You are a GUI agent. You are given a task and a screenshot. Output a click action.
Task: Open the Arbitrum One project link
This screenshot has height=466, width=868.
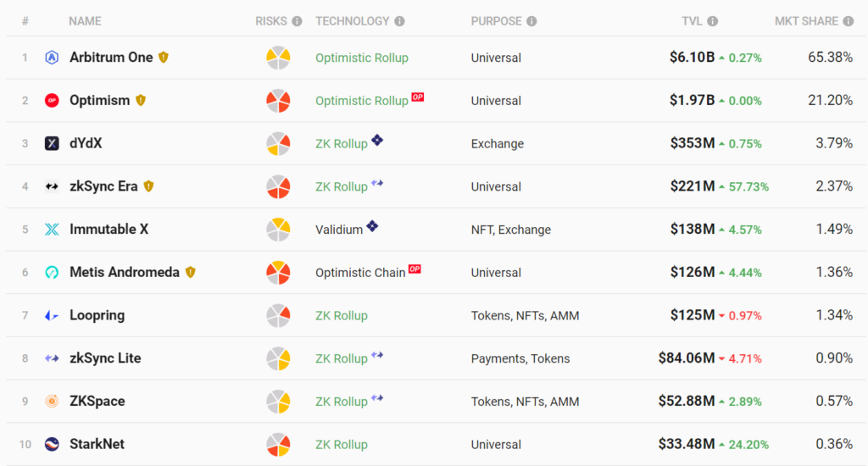tap(111, 57)
